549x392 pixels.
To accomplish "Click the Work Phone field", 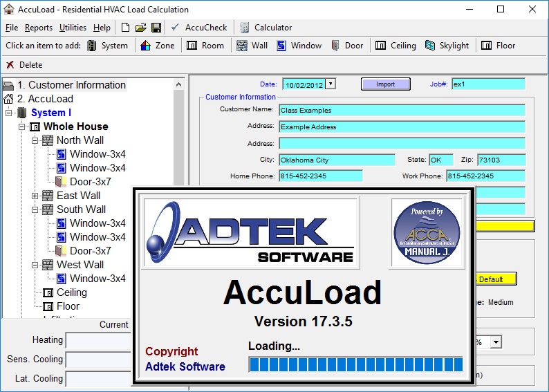I will (485, 176).
